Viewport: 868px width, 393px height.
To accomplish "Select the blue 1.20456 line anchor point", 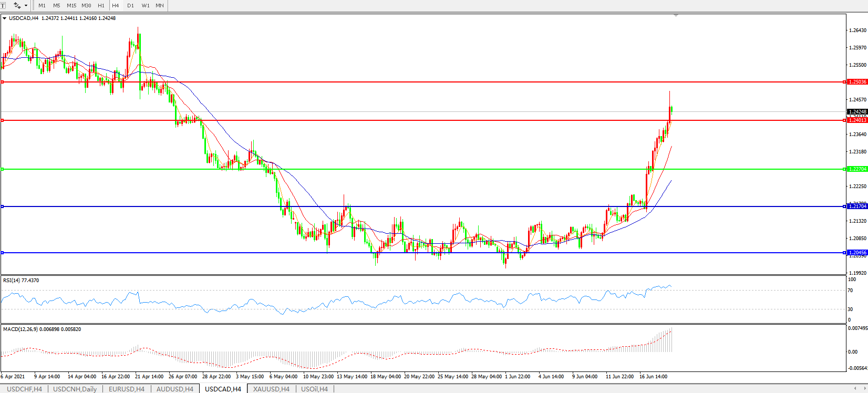I will coord(3,253).
